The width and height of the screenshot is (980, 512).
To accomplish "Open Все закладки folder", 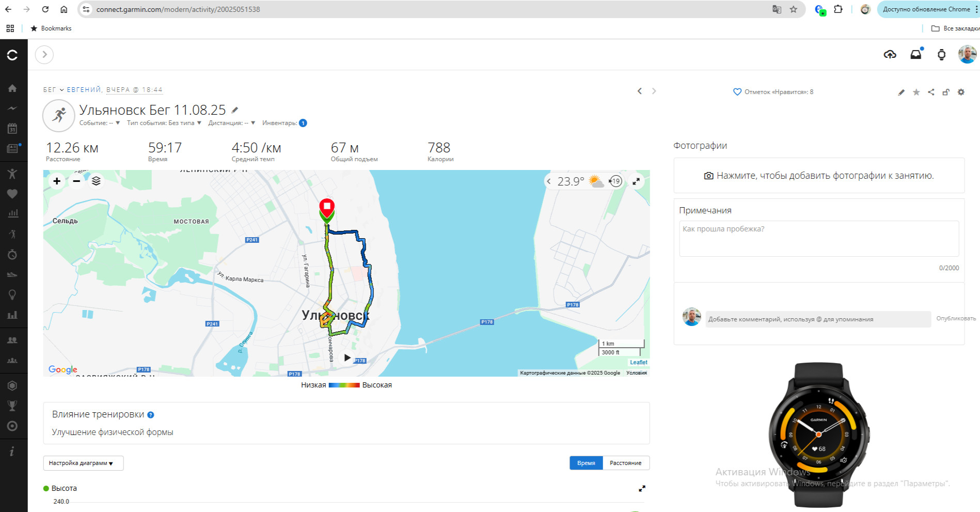I will coord(955,28).
